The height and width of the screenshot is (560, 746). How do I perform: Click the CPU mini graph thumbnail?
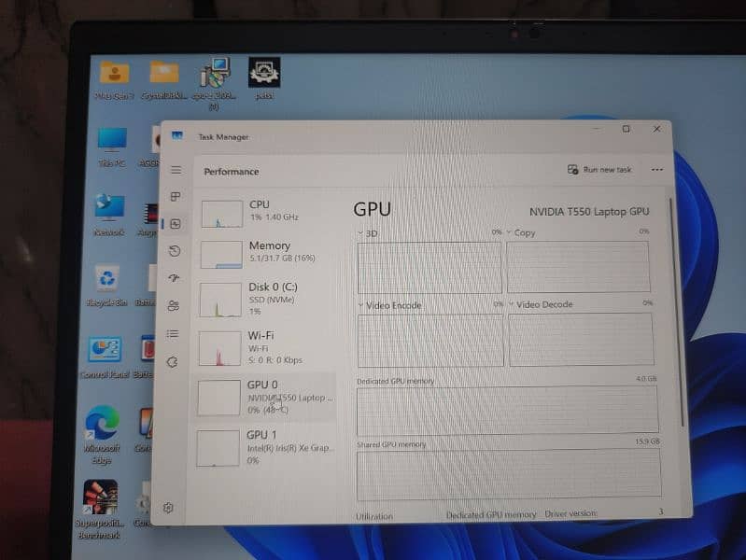(221, 214)
